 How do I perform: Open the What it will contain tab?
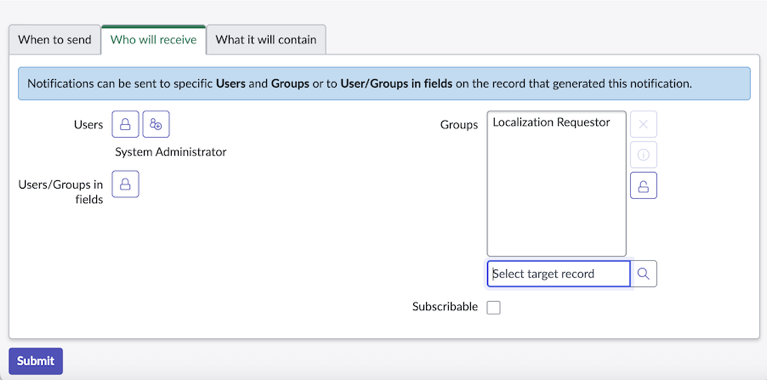point(266,40)
